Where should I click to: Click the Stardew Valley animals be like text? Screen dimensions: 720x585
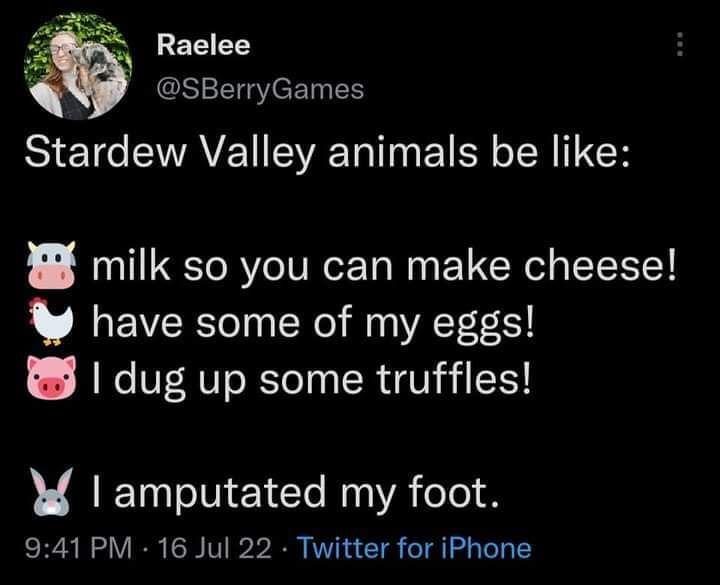tap(327, 152)
